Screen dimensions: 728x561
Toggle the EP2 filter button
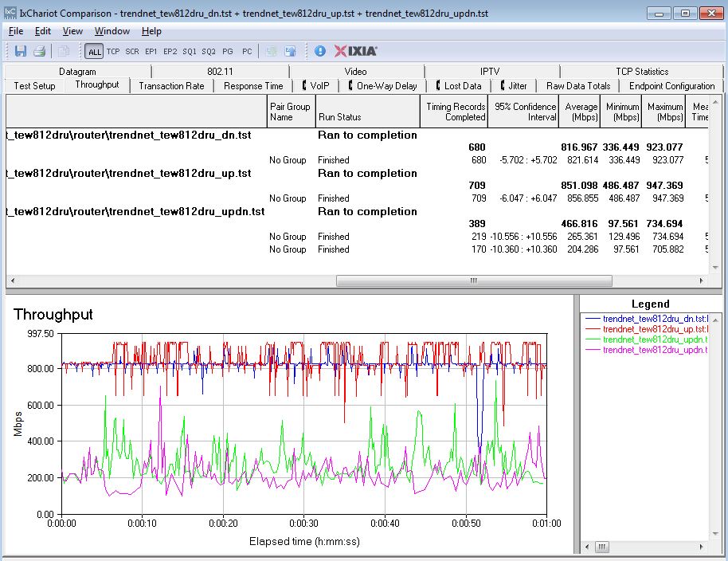(170, 52)
